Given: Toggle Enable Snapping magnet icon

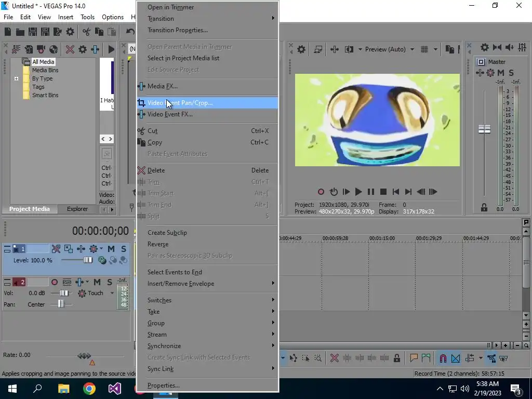Looking at the screenshot, I should pos(443,358).
